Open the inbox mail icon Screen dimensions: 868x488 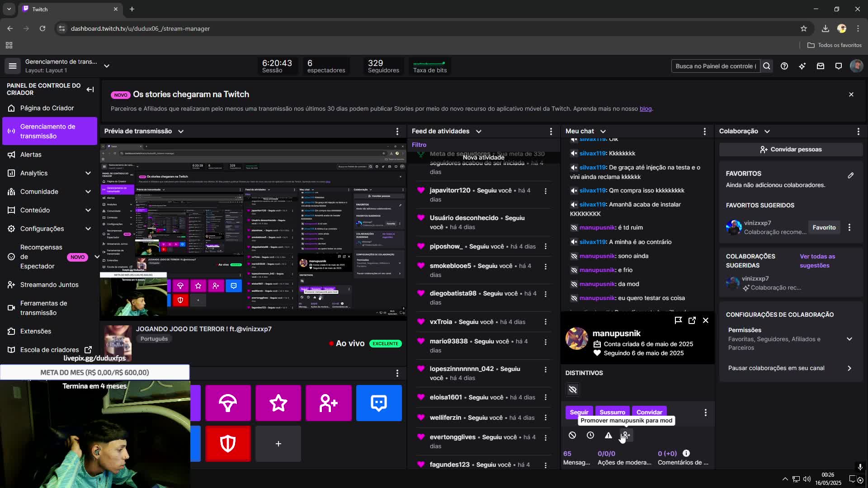click(x=821, y=66)
